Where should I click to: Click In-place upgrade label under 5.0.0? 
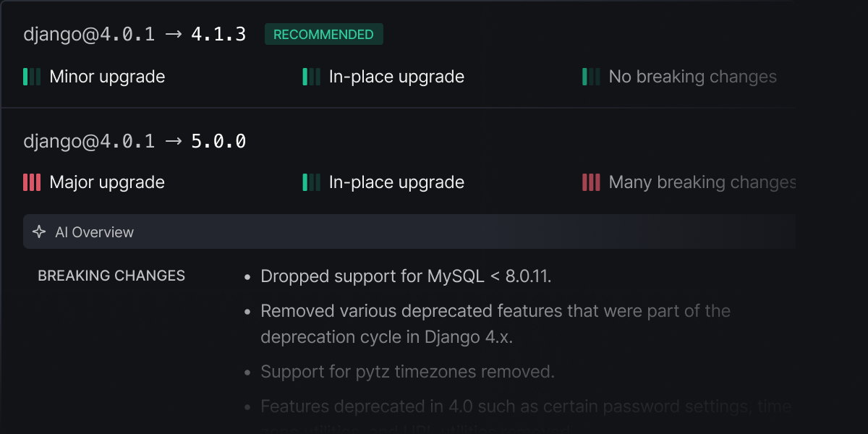coord(396,182)
